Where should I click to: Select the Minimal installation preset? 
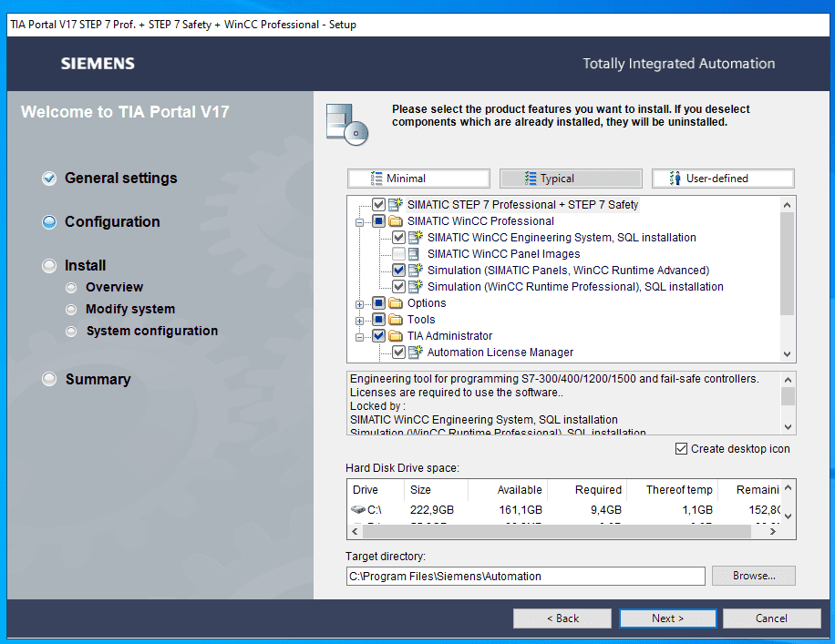click(418, 179)
